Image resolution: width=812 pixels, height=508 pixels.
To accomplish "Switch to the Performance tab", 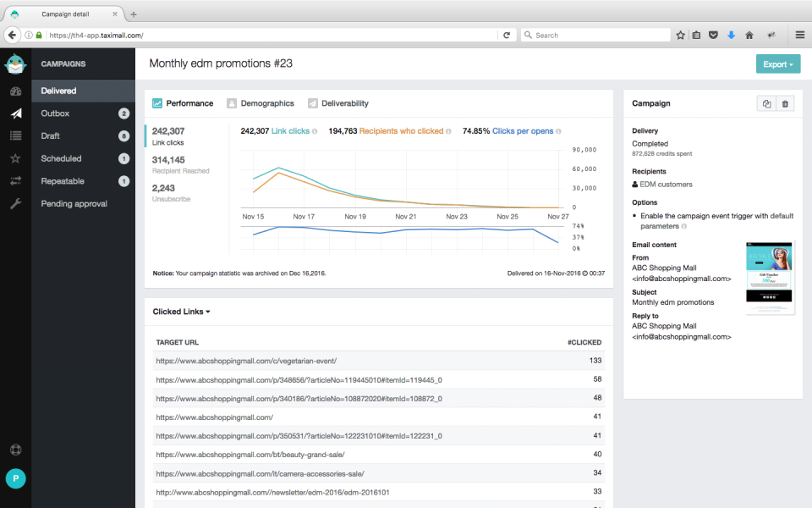I will tap(183, 103).
